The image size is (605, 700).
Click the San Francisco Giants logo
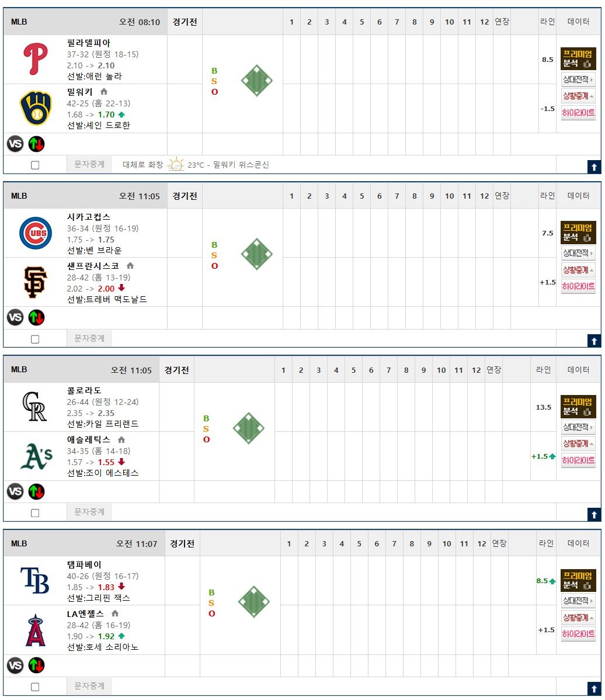tap(36, 282)
